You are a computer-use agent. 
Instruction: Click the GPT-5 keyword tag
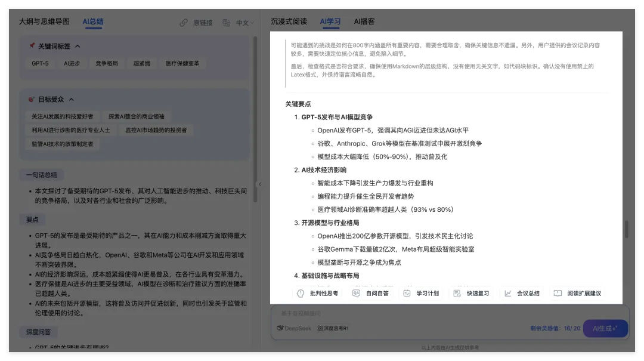[40, 63]
